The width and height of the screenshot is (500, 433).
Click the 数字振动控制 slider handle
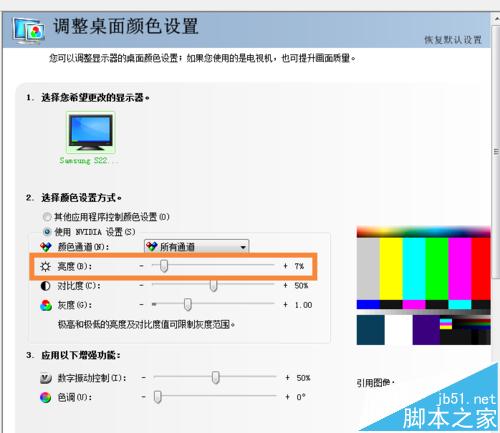(216, 377)
